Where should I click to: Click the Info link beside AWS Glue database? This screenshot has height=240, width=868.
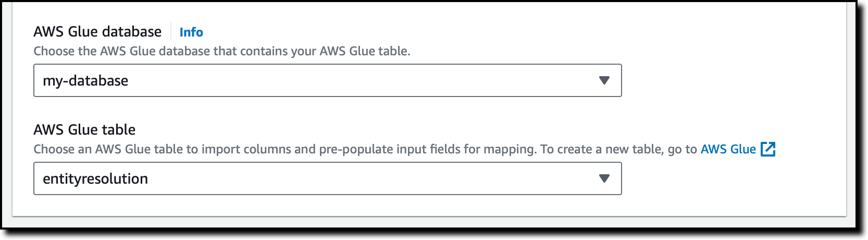point(191,32)
